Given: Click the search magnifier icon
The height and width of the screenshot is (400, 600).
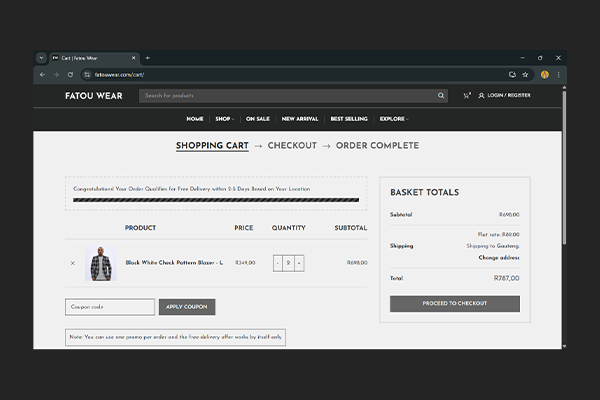Looking at the screenshot, I should coord(441,96).
